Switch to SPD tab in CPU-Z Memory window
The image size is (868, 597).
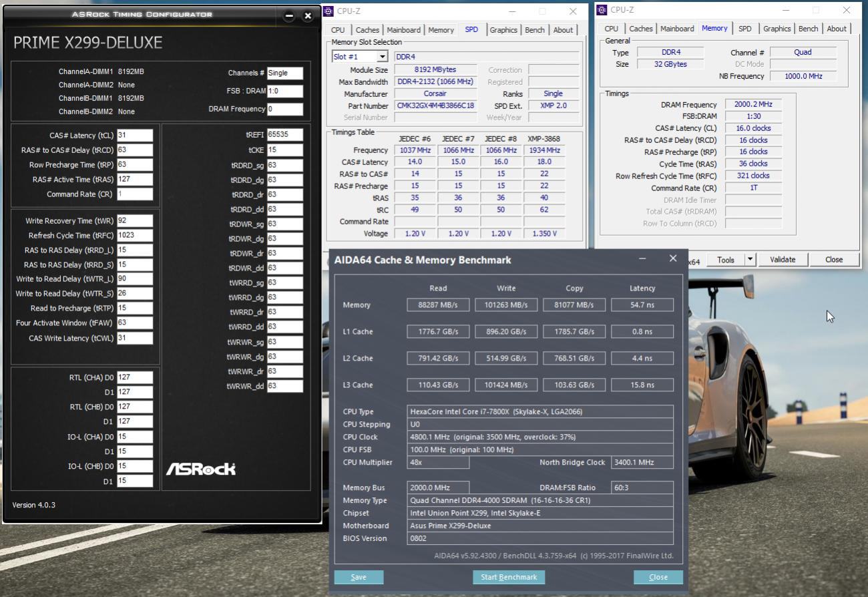[x=745, y=29]
